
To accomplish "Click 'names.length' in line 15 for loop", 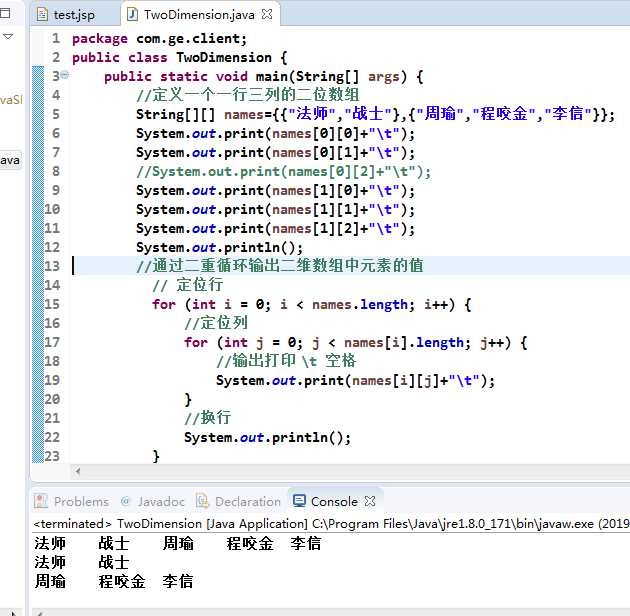I will (360, 305).
